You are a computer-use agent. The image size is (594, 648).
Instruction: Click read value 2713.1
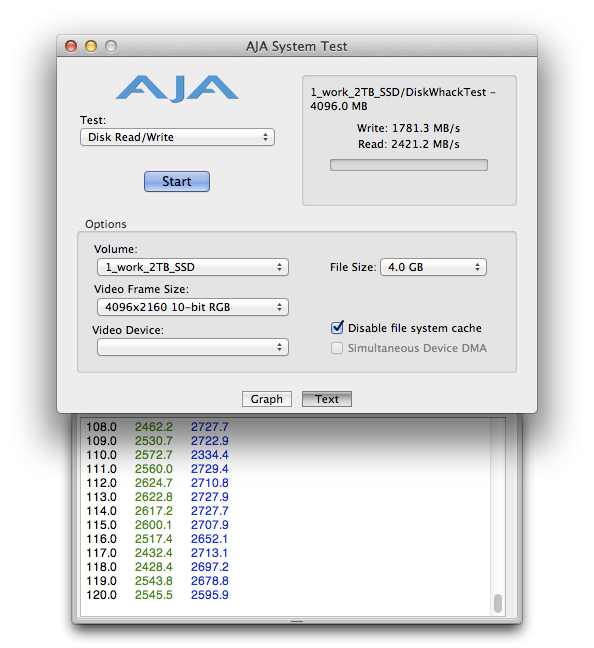click(x=210, y=553)
